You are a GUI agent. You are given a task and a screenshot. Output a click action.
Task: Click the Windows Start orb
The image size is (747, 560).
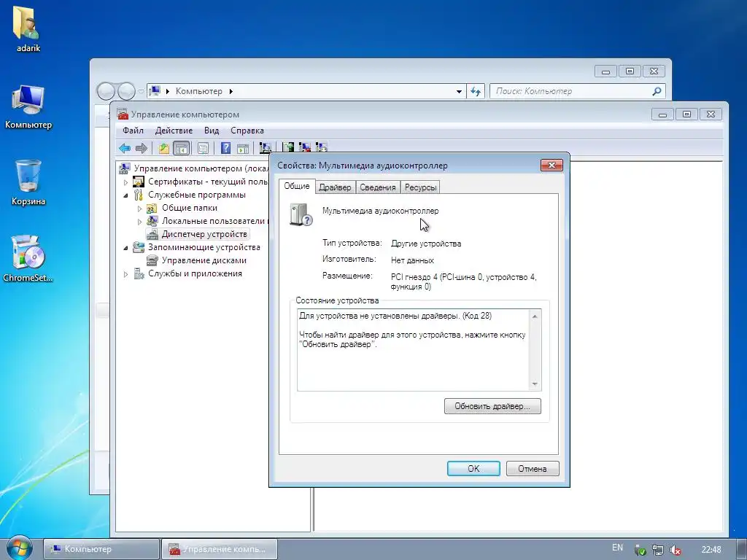(x=19, y=548)
